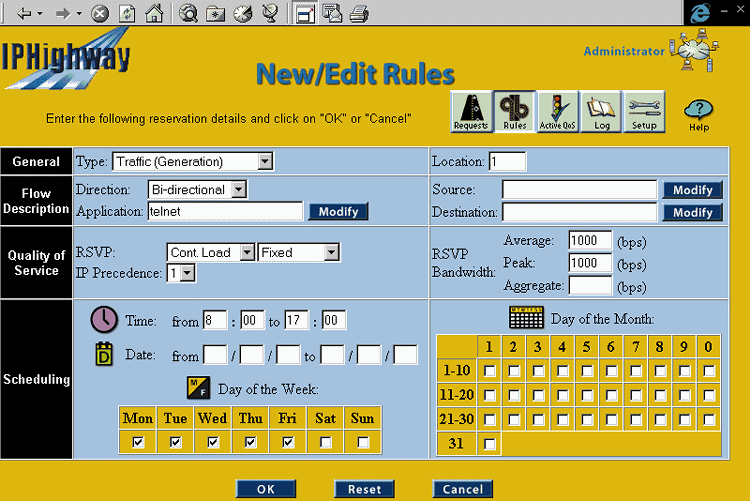Click the Location input field
Viewport: 750px width, 501px height.
coord(507,162)
